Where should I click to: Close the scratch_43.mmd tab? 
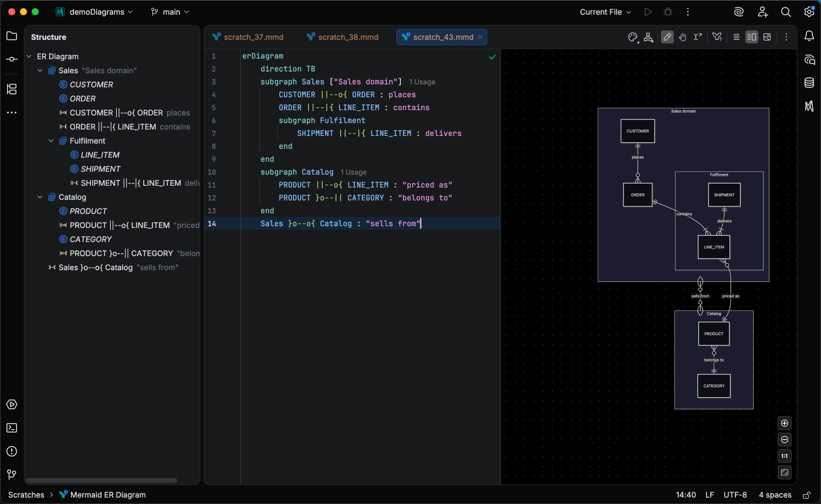pyautogui.click(x=480, y=37)
